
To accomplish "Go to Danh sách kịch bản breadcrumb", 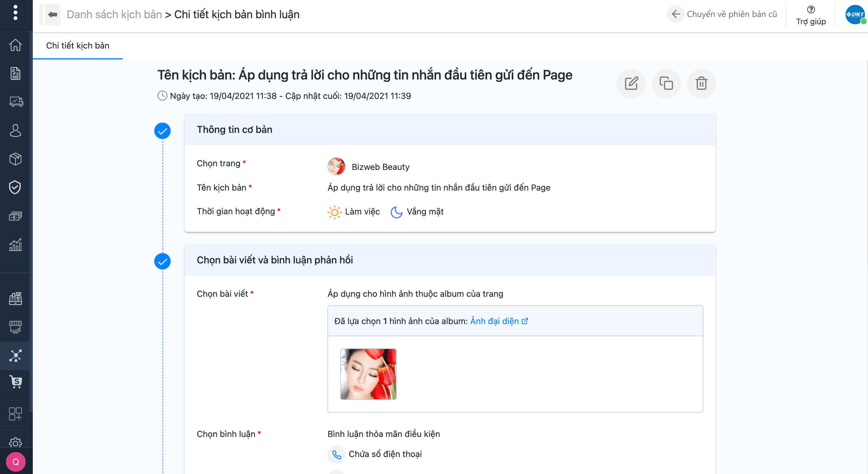I will 114,15.
